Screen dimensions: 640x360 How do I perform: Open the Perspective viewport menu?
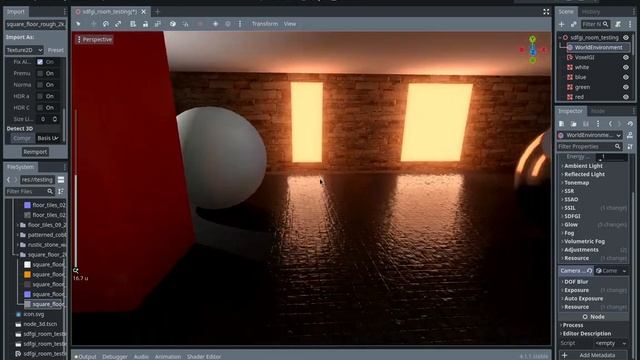pyautogui.click(x=95, y=40)
